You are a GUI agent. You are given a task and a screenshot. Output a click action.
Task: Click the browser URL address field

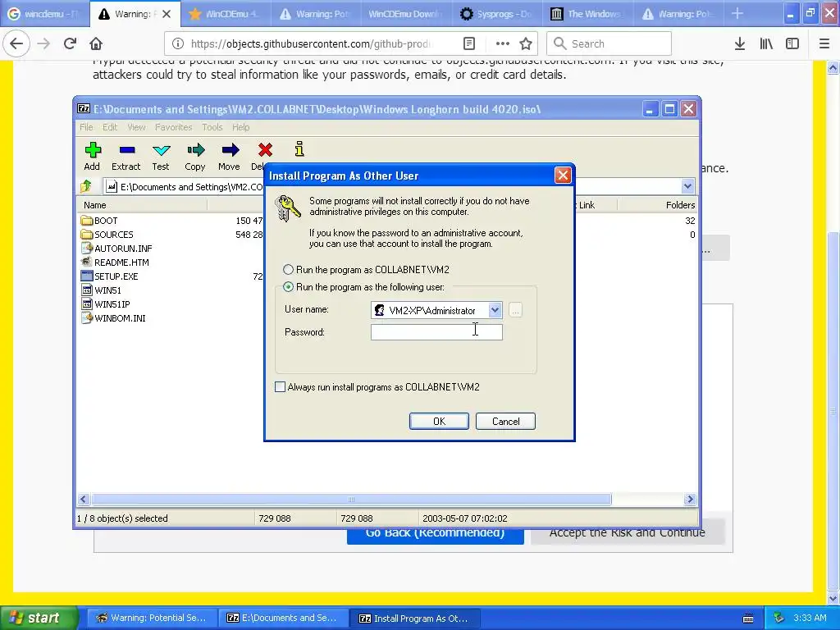pyautogui.click(x=311, y=43)
